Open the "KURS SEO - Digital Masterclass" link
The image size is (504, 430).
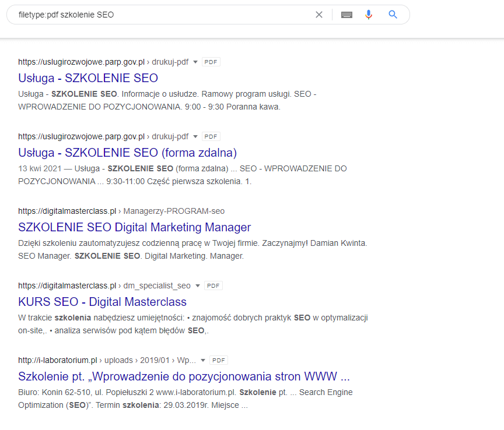click(102, 302)
